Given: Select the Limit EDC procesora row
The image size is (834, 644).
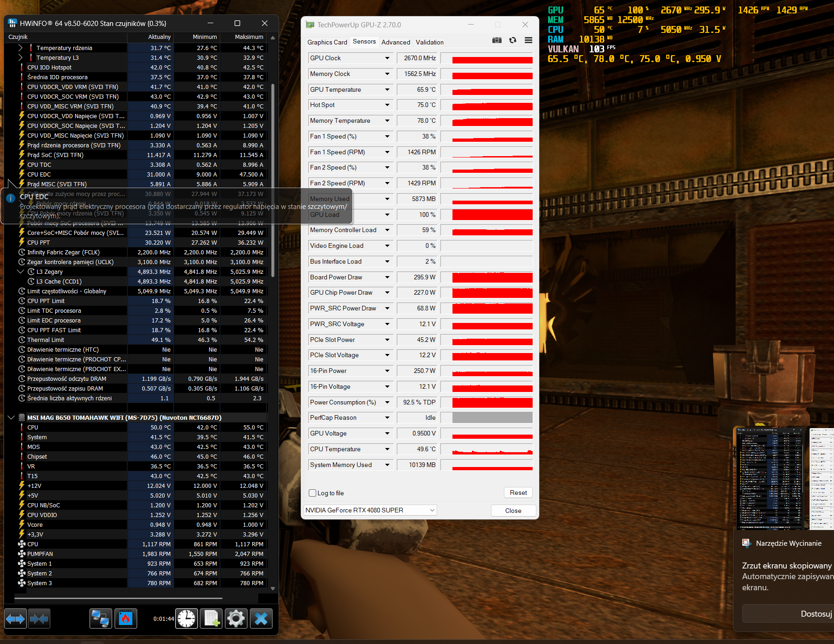Looking at the screenshot, I should (x=135, y=320).
